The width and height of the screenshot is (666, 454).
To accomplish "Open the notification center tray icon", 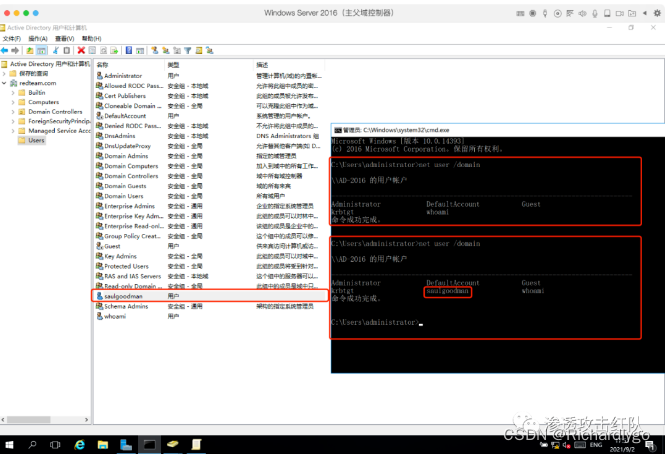I will pos(650,445).
